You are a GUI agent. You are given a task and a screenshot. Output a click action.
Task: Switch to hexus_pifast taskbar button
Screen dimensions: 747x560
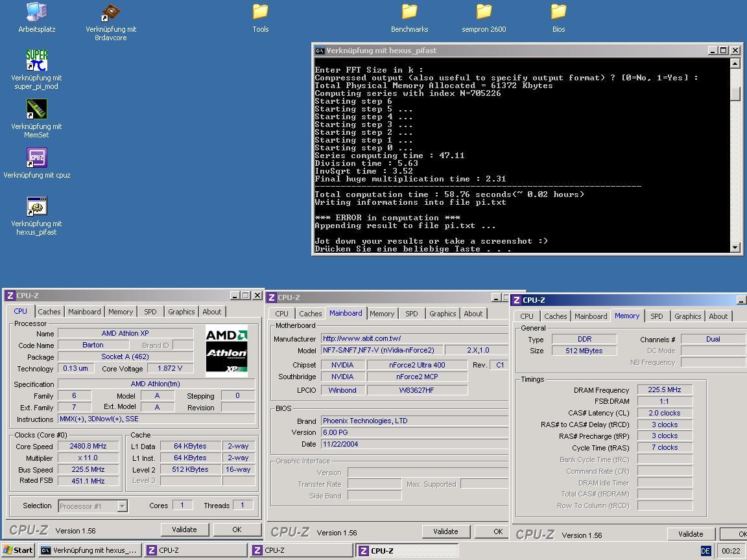(x=90, y=550)
